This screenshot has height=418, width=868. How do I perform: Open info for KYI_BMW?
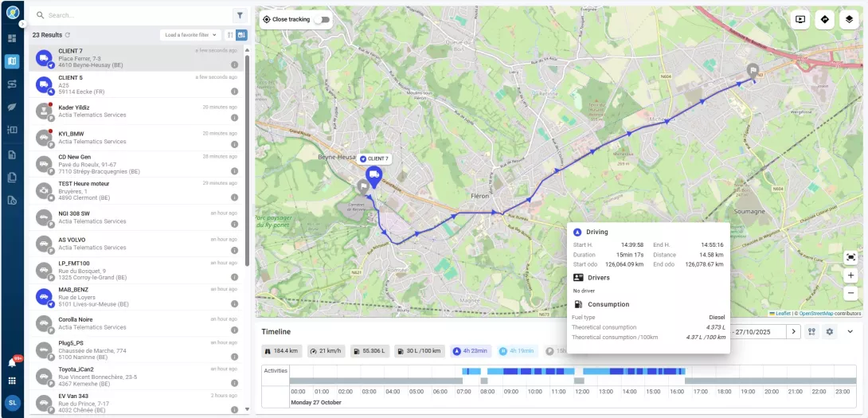pos(234,144)
